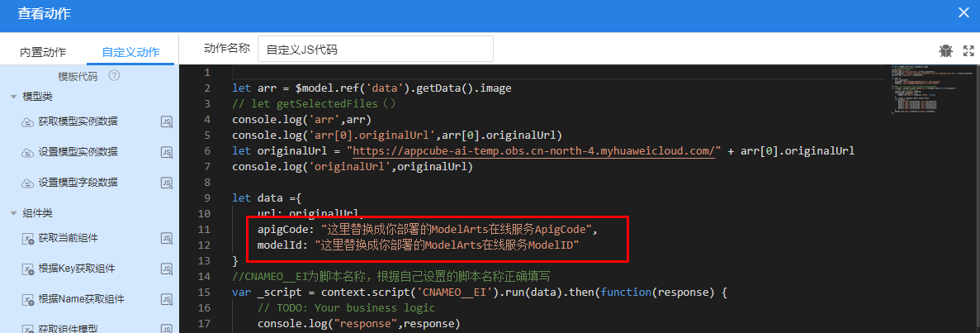This screenshot has height=333, width=980.
Task: Click JS preview icon for 获取当前组件
Action: click(167, 239)
